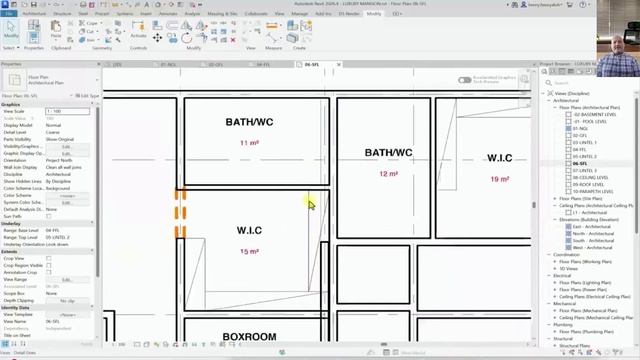This screenshot has width=640, height=360.
Task: Expand 3D Views under Coordination
Action: point(555,269)
